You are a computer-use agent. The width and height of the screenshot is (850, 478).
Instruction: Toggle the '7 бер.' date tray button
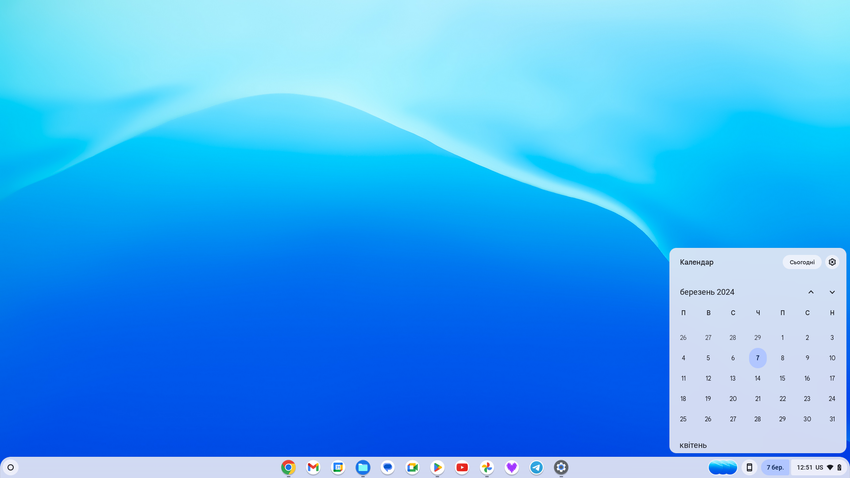click(x=775, y=467)
